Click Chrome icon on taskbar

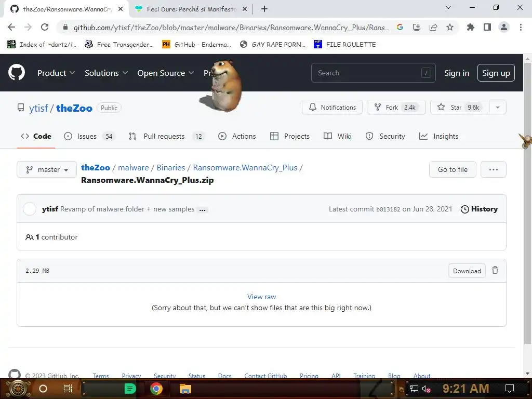pyautogui.click(x=156, y=389)
